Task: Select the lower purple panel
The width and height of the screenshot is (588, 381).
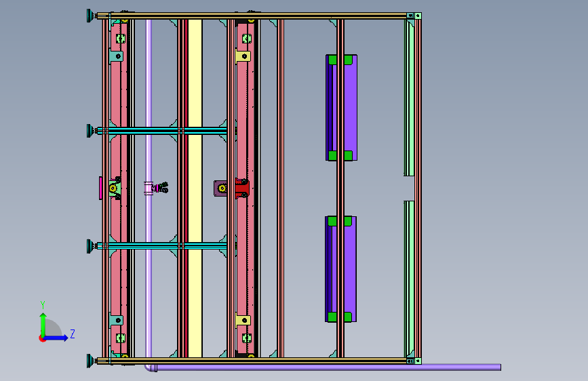Action: 349,269
